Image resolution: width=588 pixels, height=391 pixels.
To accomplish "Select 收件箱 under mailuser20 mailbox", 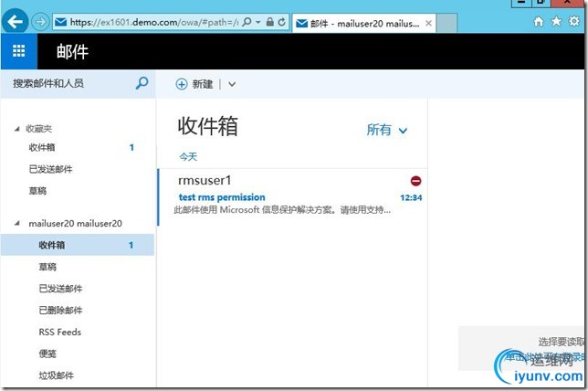I will pos(78,245).
